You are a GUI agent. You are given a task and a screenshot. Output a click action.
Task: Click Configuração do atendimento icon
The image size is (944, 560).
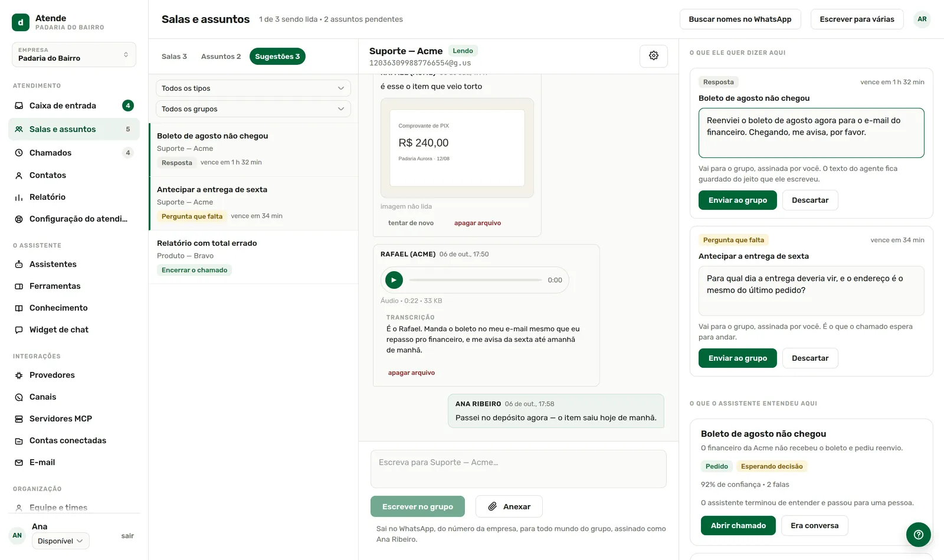(19, 219)
